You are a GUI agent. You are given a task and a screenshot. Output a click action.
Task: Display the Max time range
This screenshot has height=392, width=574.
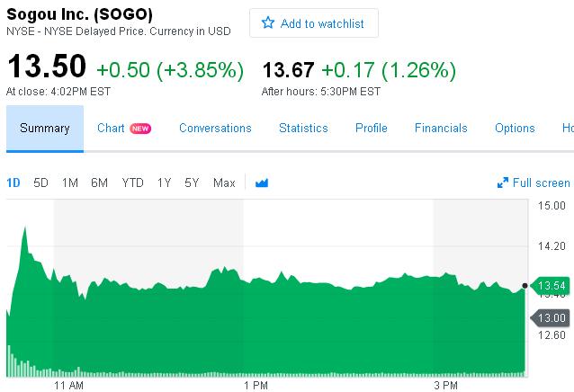click(x=224, y=183)
